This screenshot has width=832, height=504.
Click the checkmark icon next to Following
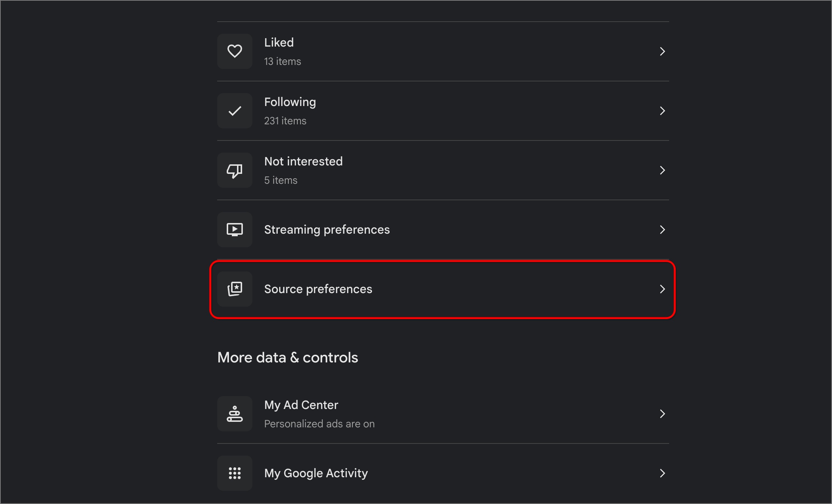pyautogui.click(x=235, y=111)
